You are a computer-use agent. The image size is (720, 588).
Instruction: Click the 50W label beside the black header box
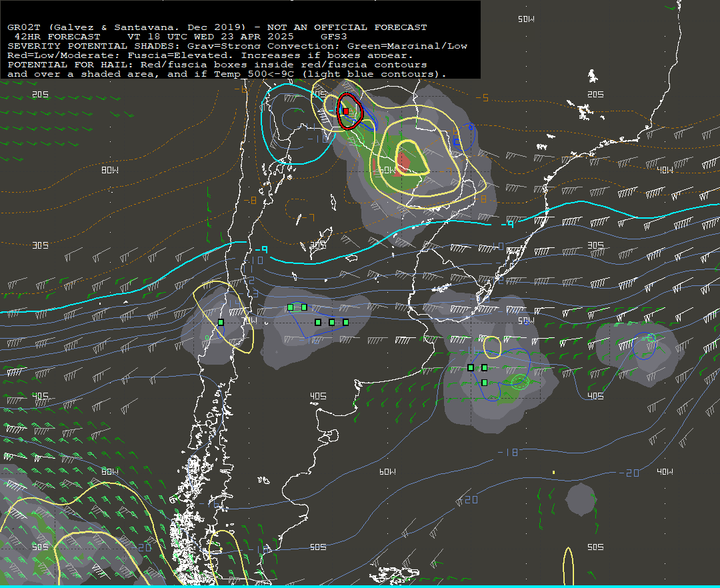[x=526, y=19]
